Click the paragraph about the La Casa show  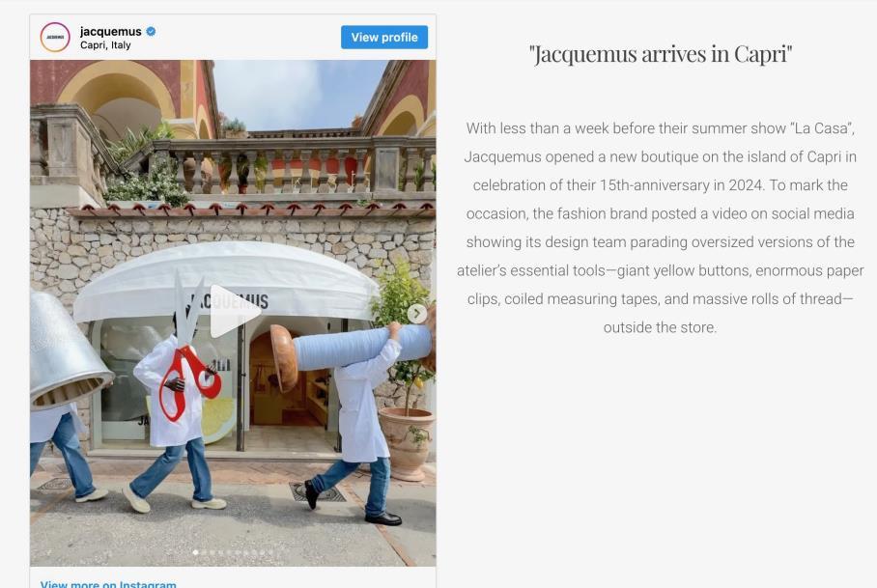click(660, 228)
